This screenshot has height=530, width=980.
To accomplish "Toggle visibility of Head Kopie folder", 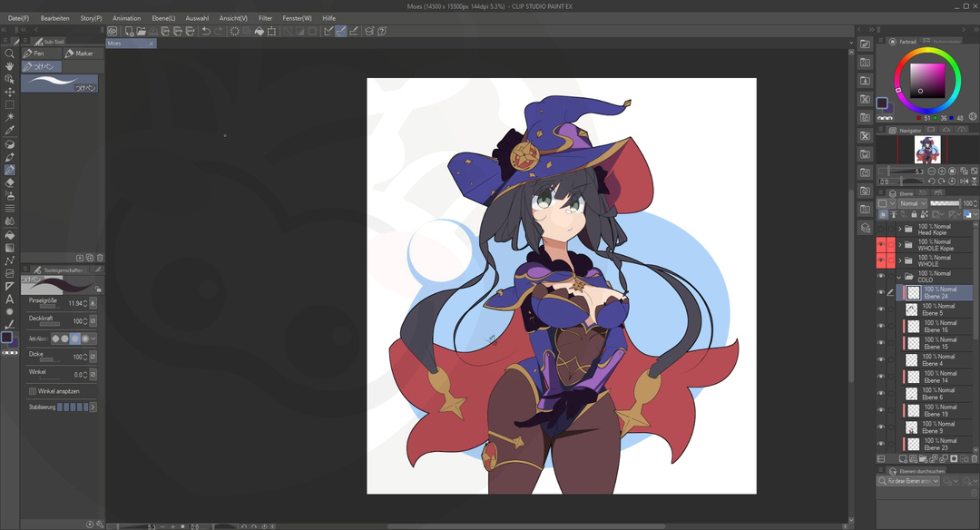I will pos(881,230).
